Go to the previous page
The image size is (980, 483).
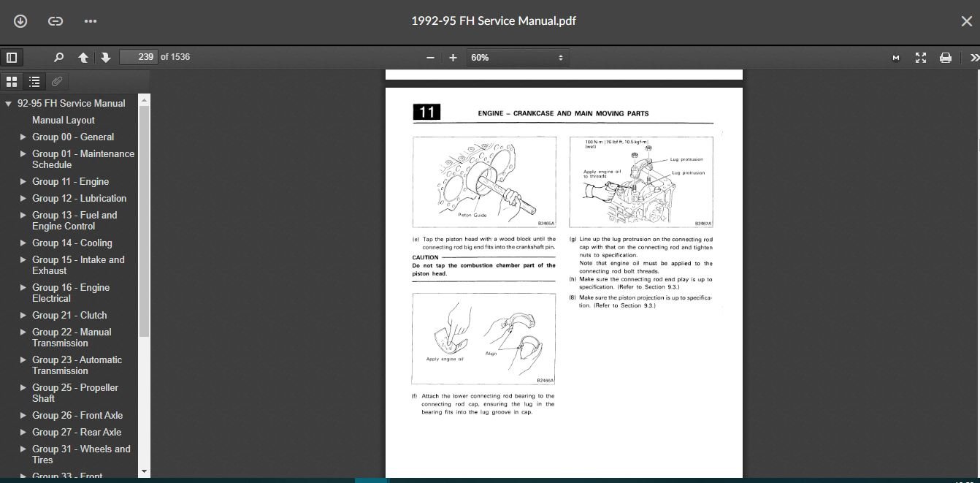point(83,57)
